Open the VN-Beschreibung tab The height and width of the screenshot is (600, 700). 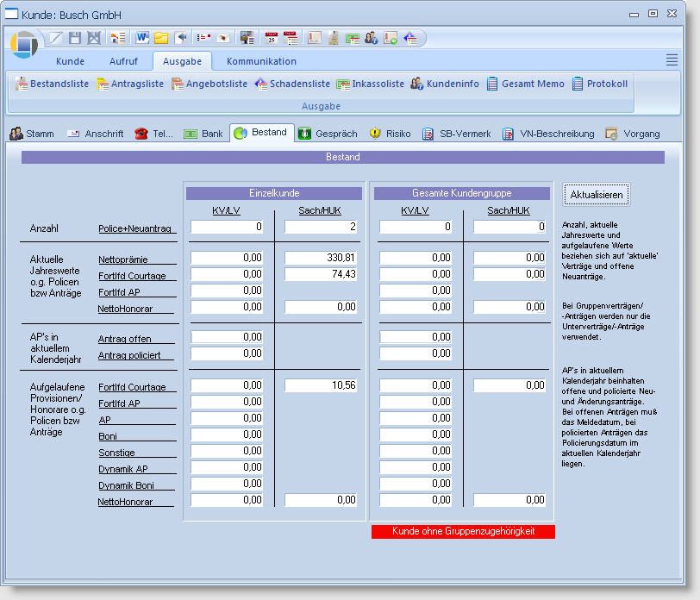(x=549, y=134)
